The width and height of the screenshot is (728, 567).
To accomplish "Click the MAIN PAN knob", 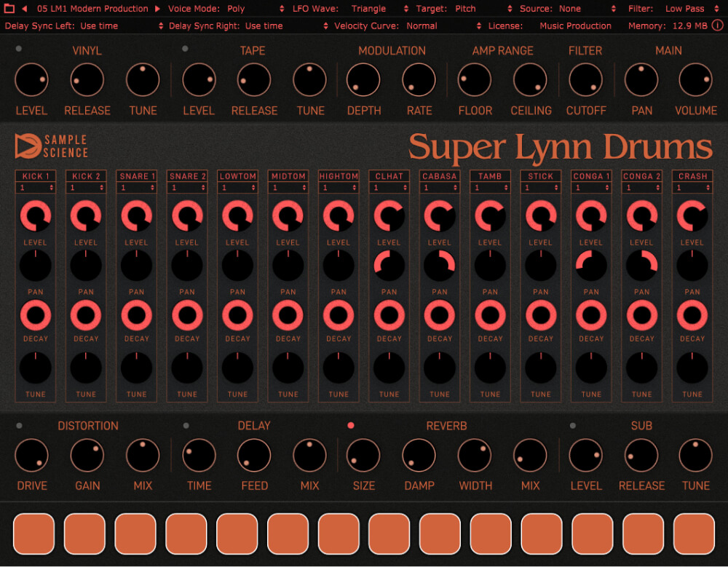I will pos(641,80).
